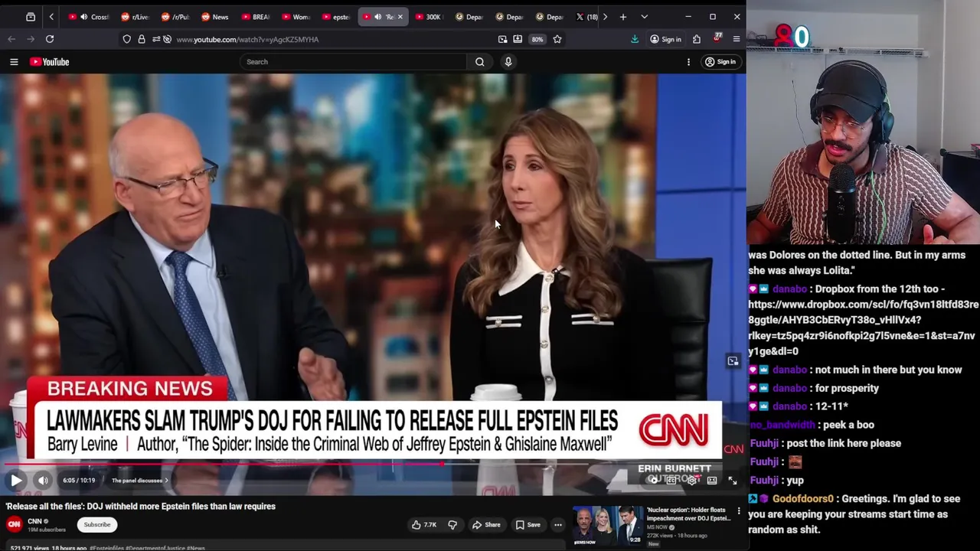Switch to theater mode view
The image size is (980, 551).
(712, 481)
